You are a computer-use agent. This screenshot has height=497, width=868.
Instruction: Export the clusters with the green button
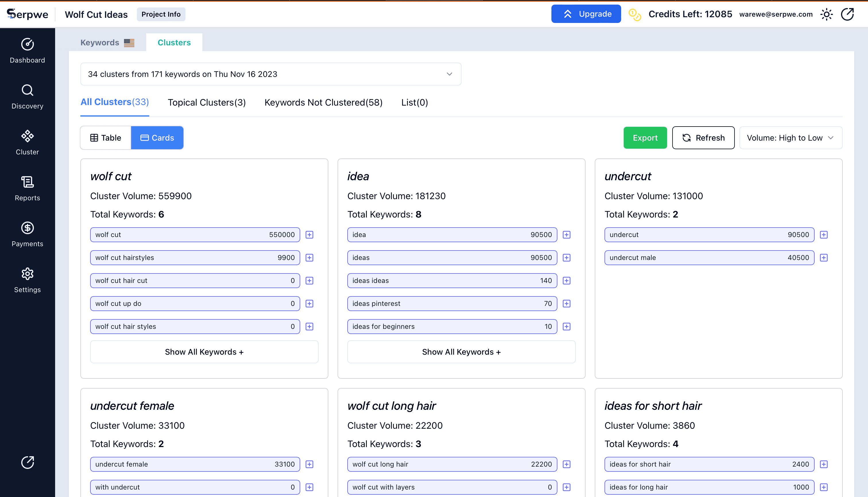coord(645,137)
